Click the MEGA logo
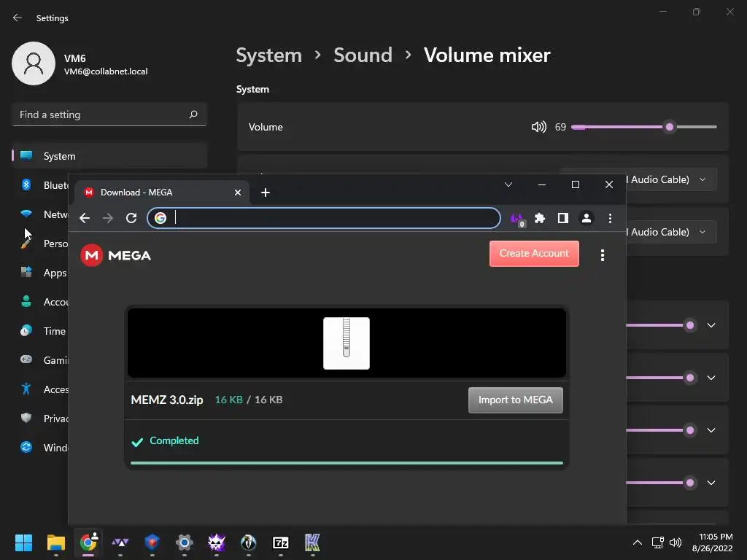Viewport: 747px width, 560px height. coord(116,255)
